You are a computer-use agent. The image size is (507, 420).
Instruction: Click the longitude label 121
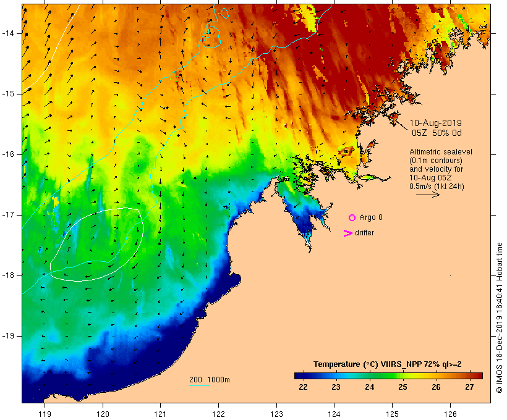160,414
